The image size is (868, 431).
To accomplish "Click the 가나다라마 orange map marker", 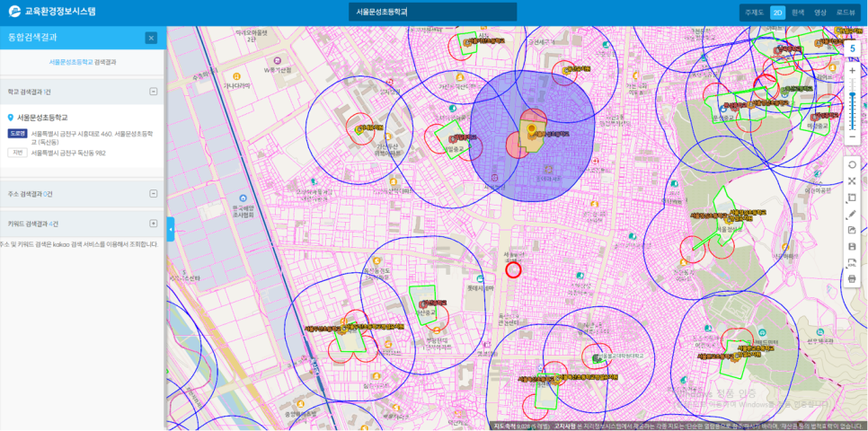I will [x=237, y=75].
